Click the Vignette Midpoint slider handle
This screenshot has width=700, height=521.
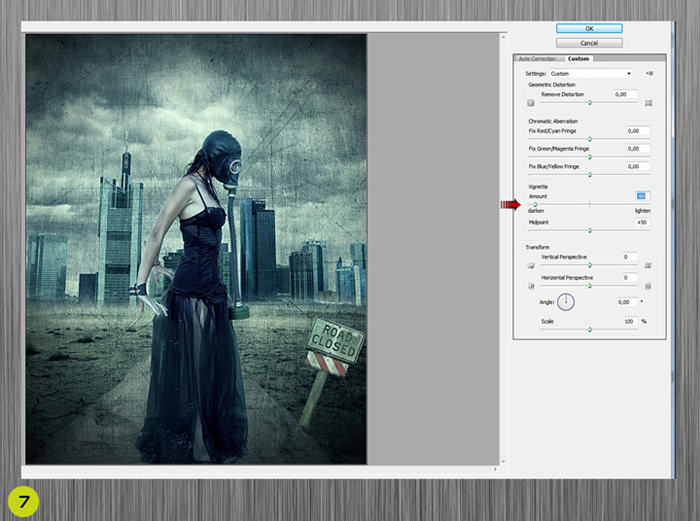pos(589,230)
